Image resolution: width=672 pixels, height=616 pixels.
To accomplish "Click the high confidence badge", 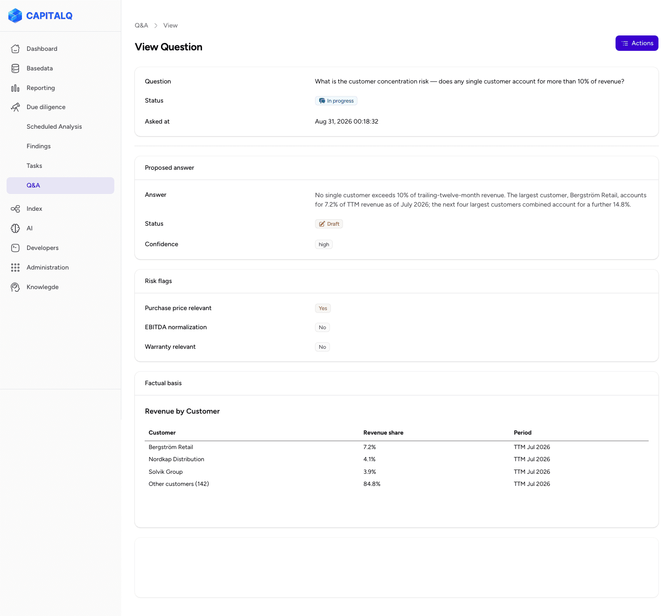I will pyautogui.click(x=324, y=244).
